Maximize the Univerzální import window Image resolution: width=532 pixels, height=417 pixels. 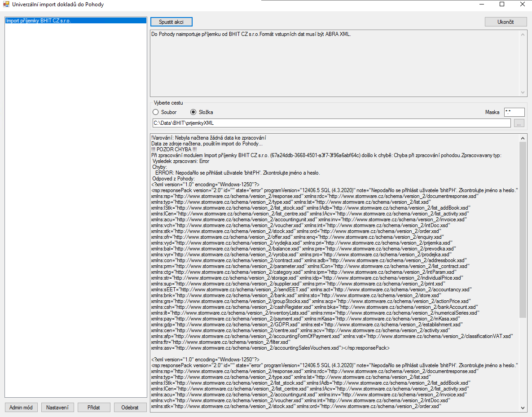click(502, 4)
